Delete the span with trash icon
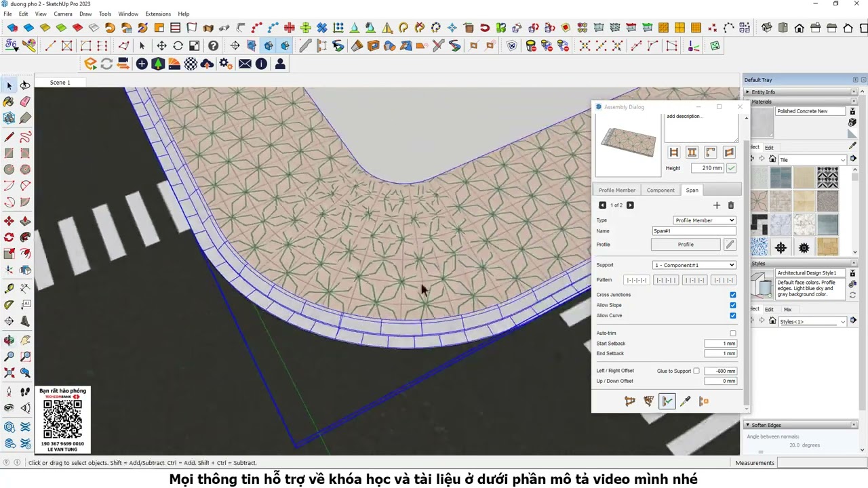The image size is (868, 488). [730, 205]
